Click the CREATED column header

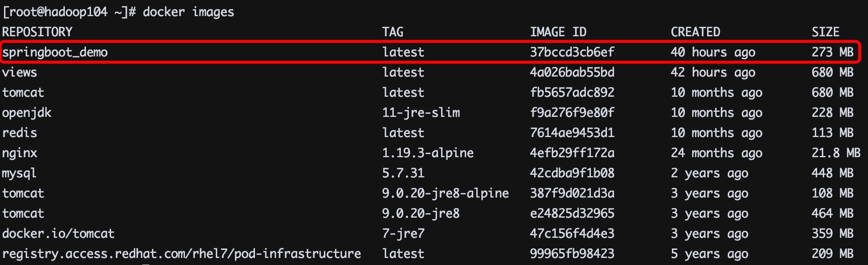pos(695,32)
